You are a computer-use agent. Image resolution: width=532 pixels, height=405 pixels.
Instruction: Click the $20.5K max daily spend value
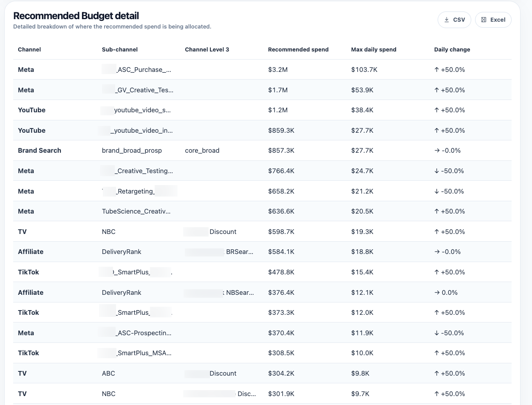coord(362,211)
